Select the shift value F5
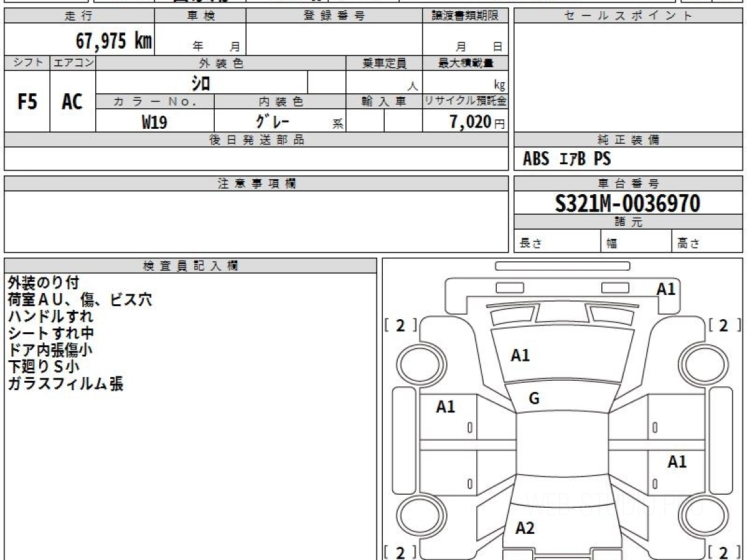The image size is (747, 560). 27,101
